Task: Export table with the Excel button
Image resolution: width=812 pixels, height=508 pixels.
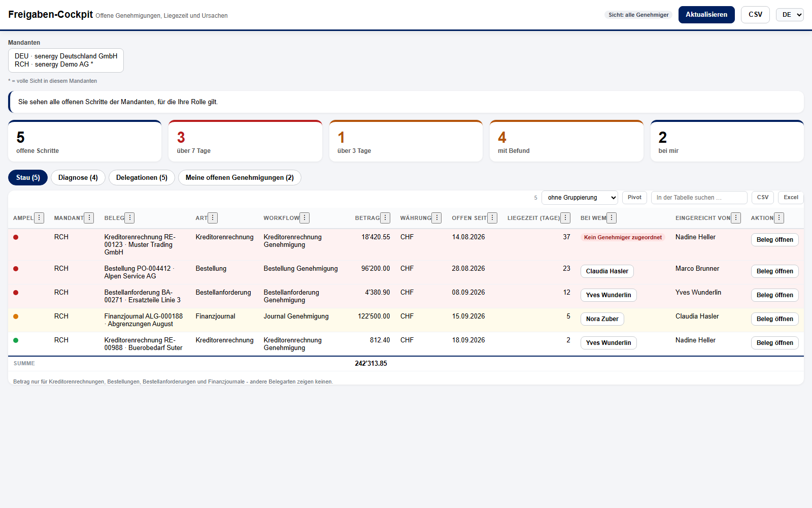Action: coord(791,198)
